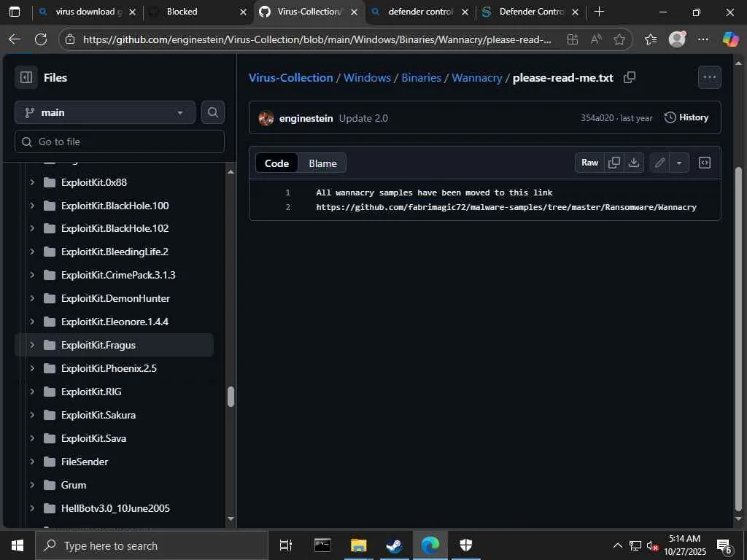Open Windows Security shield on taskbar
Viewport: 747px width, 560px height.
point(466,545)
